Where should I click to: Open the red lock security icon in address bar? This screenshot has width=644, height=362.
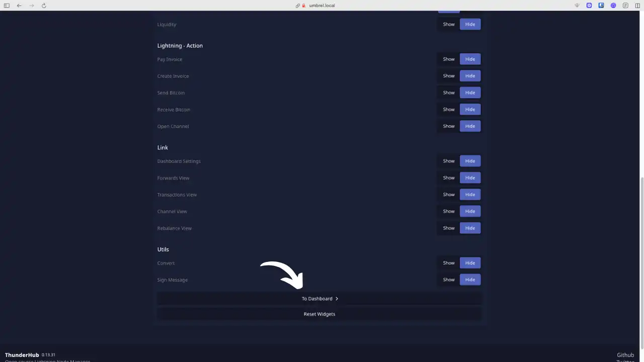tap(304, 6)
